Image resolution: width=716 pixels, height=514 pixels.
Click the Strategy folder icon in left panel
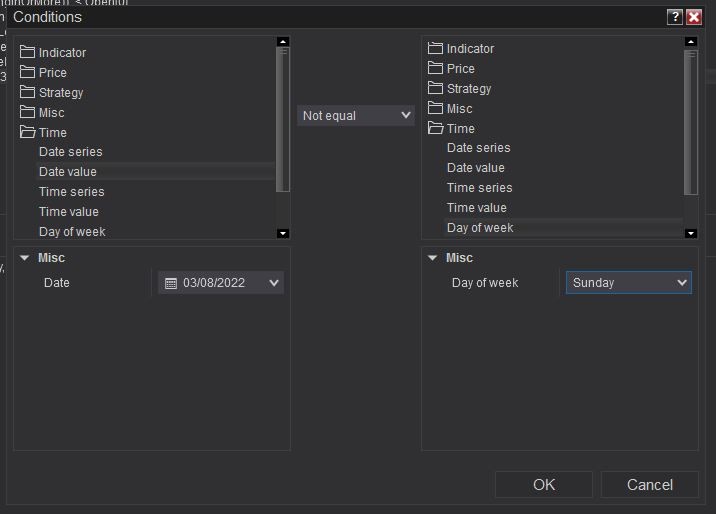[27, 92]
